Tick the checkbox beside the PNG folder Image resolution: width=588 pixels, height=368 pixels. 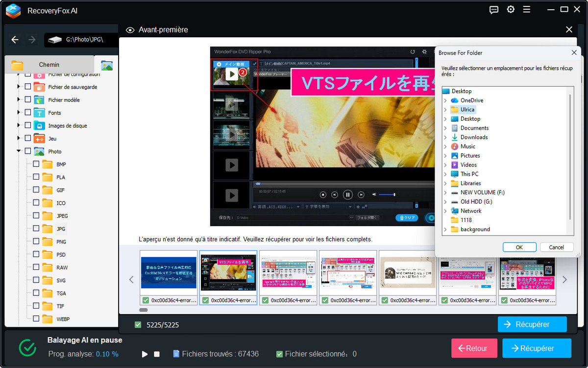36,241
